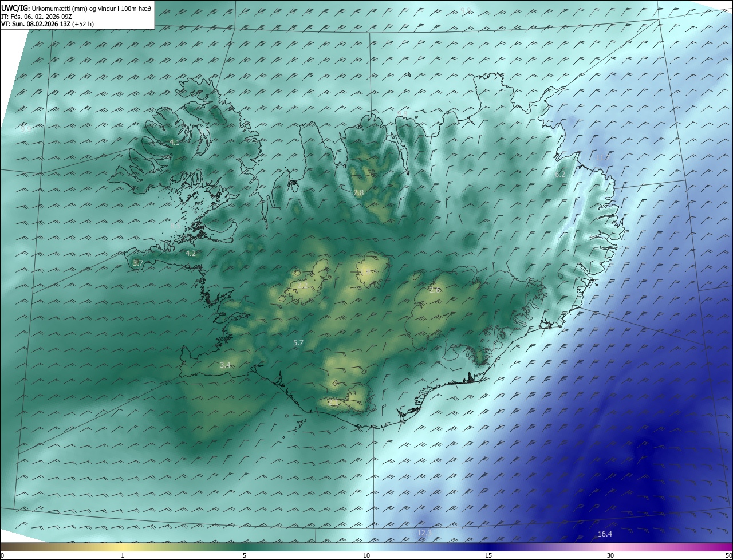The image size is (733, 560).
Task: Click the 16.4 value in the southeast sea
Action: tap(605, 534)
